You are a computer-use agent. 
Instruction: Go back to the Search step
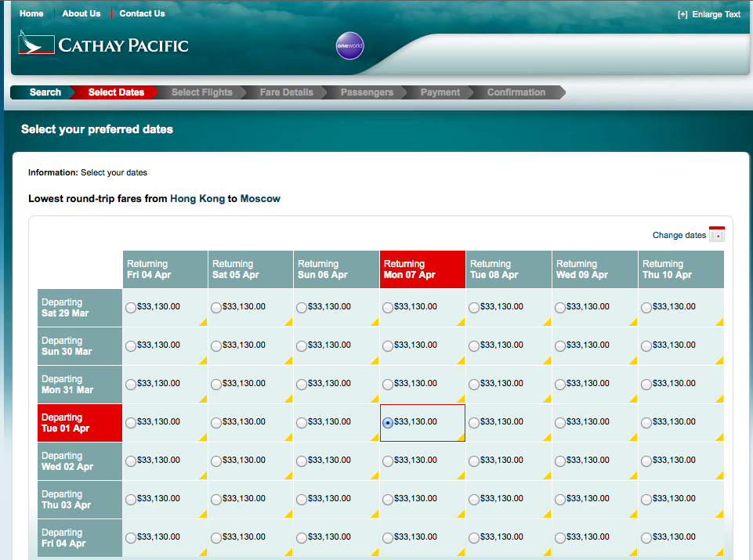45,92
